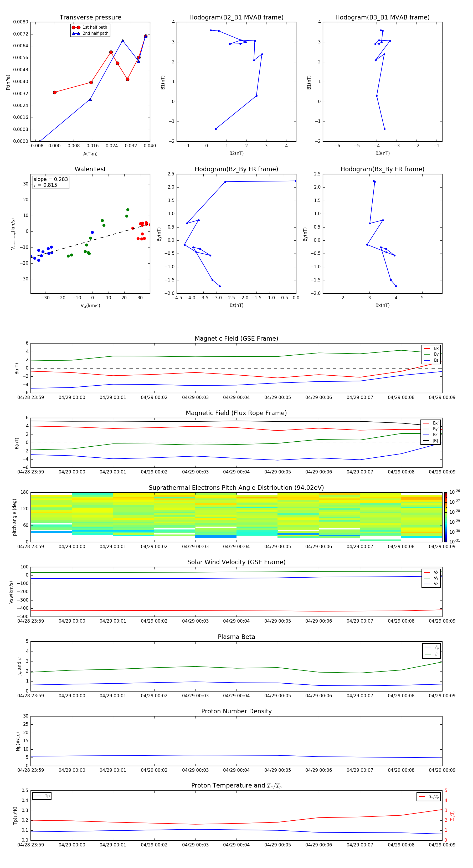This screenshot has width=473, height=868.
Task: Click the 'Magnetic Field (Flux Rope Frame)' title
Action: (236, 413)
